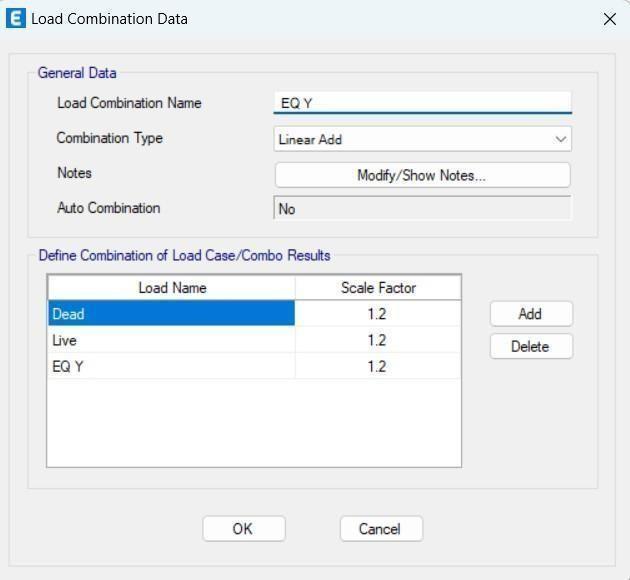Click the Auto Combination No field
Screen dimensions: 630x580
422,208
